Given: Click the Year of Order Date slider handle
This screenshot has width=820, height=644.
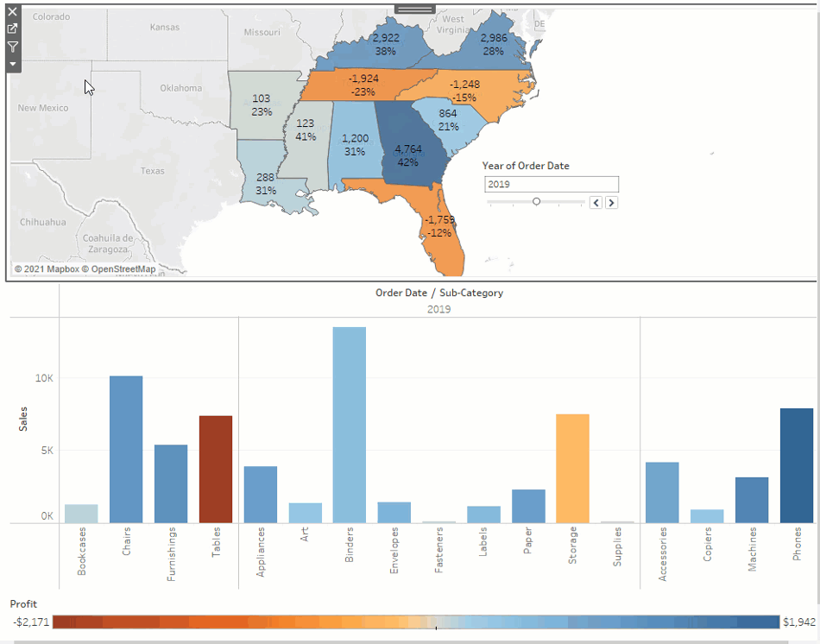Looking at the screenshot, I should point(536,201).
